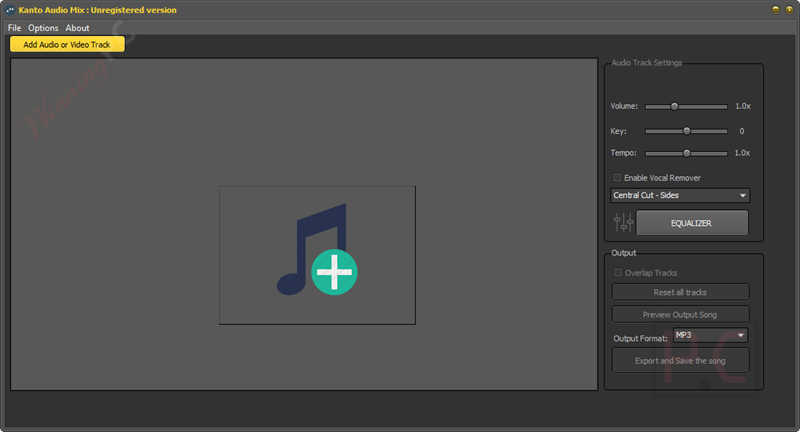Toggle the Overlap Tracks checkbox
Viewport: 800px width, 432px height.
pos(618,272)
